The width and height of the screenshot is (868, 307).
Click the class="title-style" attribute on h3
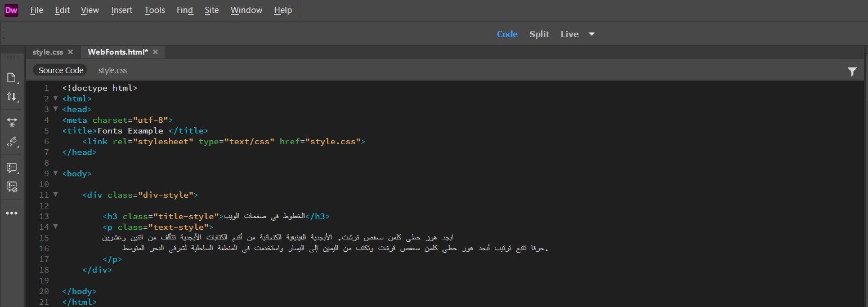pyautogui.click(x=171, y=216)
